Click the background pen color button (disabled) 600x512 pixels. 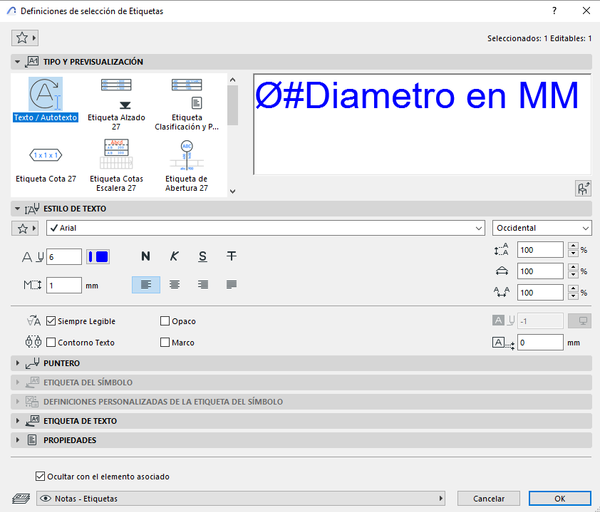coord(580,321)
